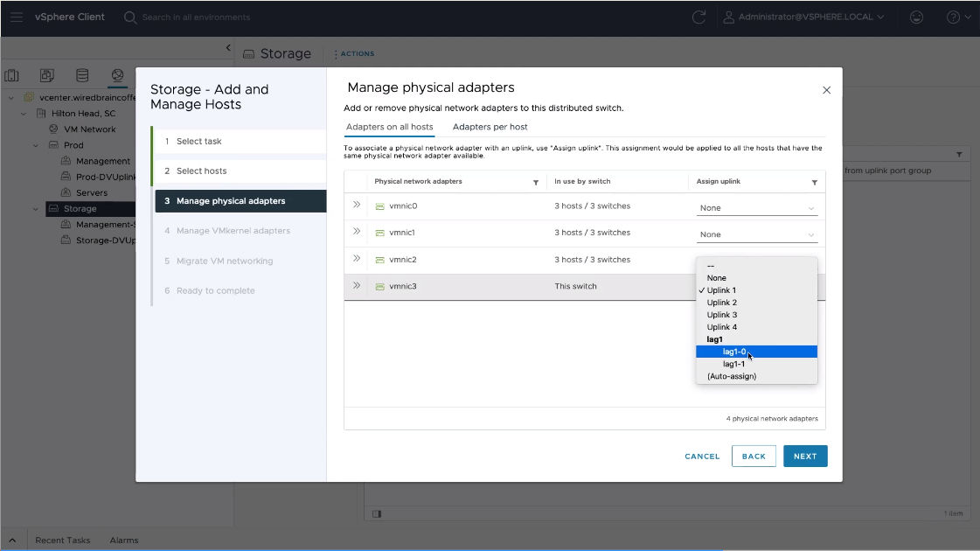980x551 pixels.
Task: Click the refresh icon in top bar
Action: click(699, 17)
